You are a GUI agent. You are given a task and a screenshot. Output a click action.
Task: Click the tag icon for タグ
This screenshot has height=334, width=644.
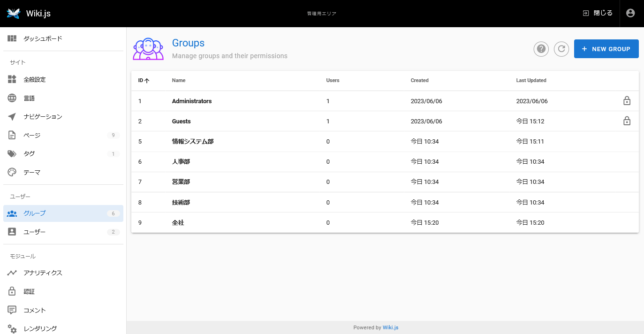tap(12, 154)
